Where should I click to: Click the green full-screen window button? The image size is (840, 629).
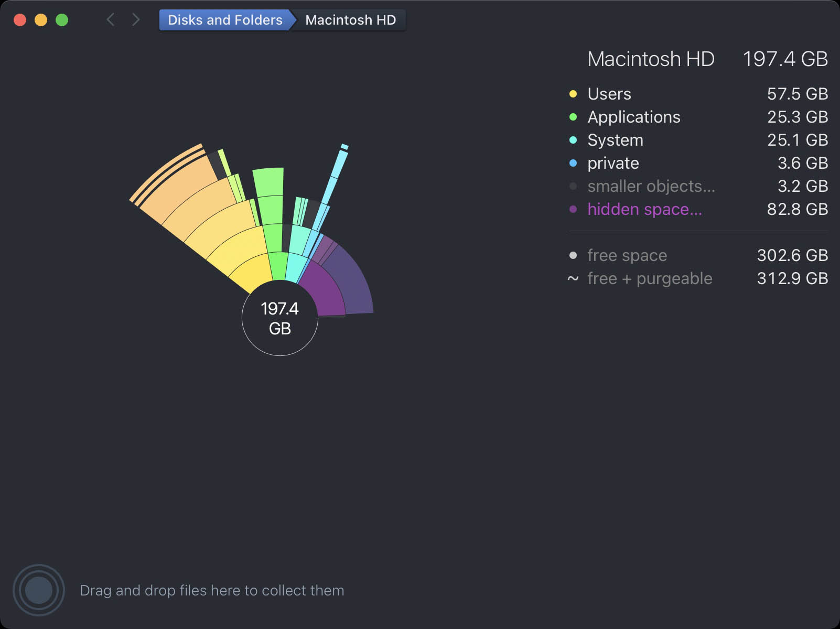pos(62,20)
